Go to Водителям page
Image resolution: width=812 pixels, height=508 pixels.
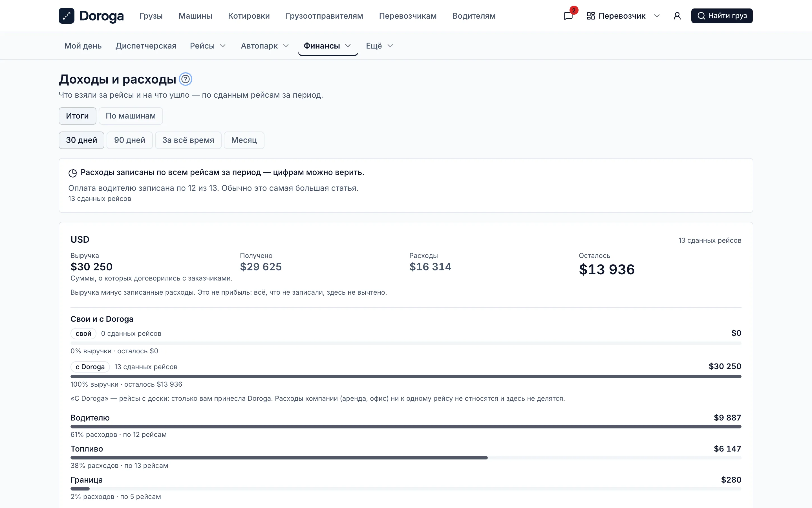pyautogui.click(x=474, y=16)
